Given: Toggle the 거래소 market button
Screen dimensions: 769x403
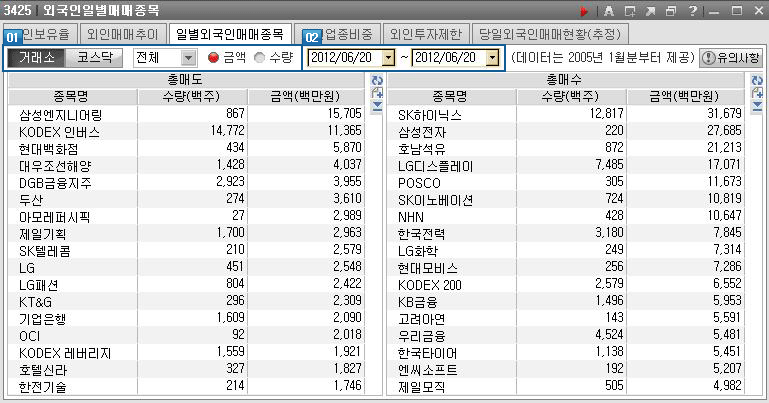Looking at the screenshot, I should pyautogui.click(x=36, y=58).
